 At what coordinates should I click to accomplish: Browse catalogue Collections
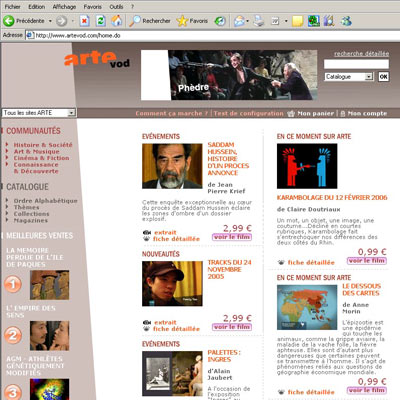pyautogui.click(x=31, y=214)
